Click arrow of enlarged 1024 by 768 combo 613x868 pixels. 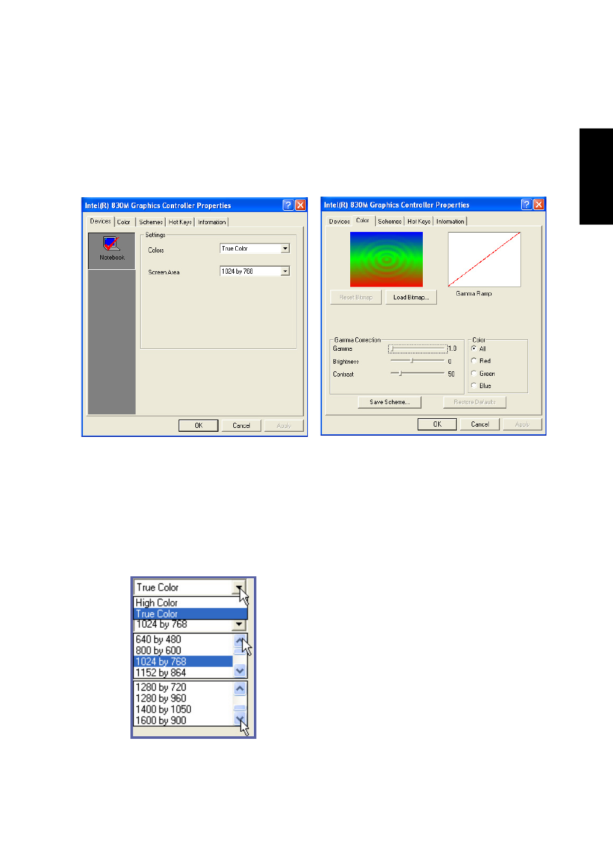[239, 624]
